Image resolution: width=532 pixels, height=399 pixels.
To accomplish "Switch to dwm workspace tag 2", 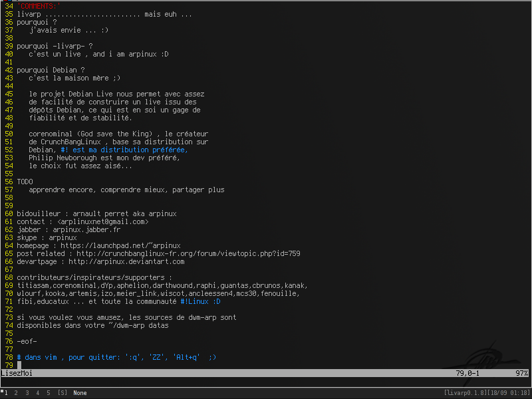I will click(16, 392).
